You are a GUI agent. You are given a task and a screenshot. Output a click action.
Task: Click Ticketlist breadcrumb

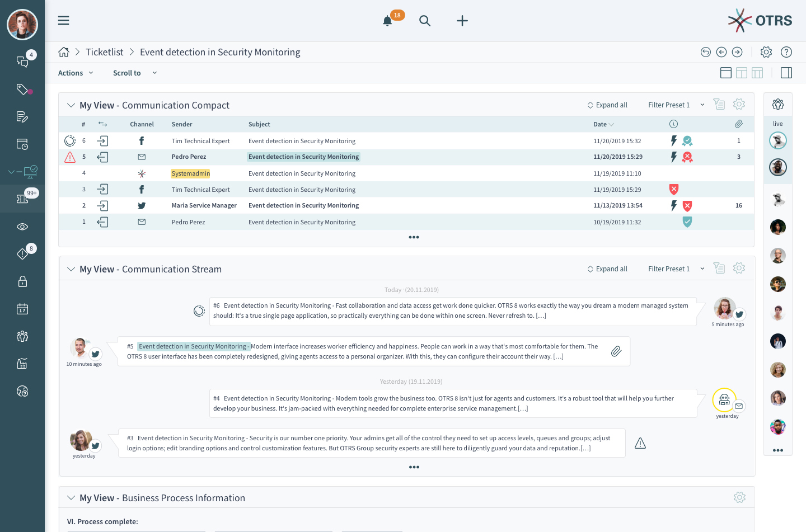(x=105, y=52)
